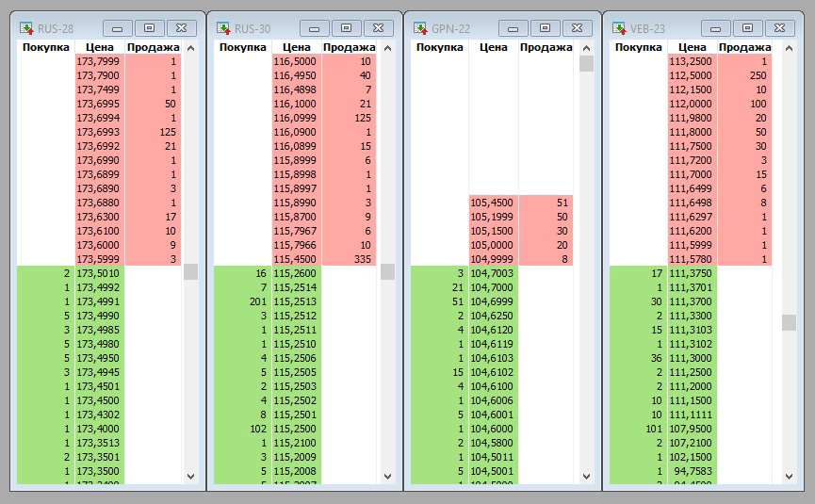
Task: Click the scrollbar thumb in VEB-23 window
Action: pyautogui.click(x=789, y=323)
